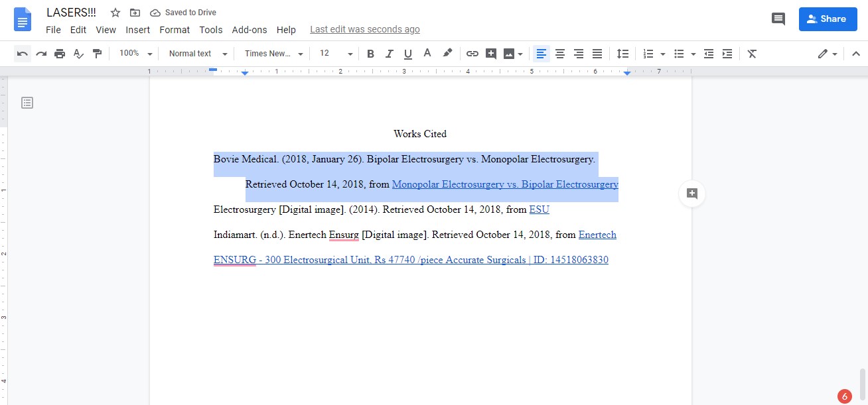868x405 pixels.
Task: Open the Normal text style dropdown
Action: coord(197,54)
